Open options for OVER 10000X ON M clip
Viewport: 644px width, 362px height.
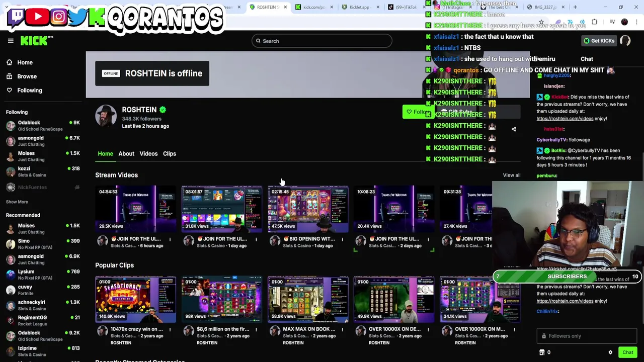(x=514, y=329)
